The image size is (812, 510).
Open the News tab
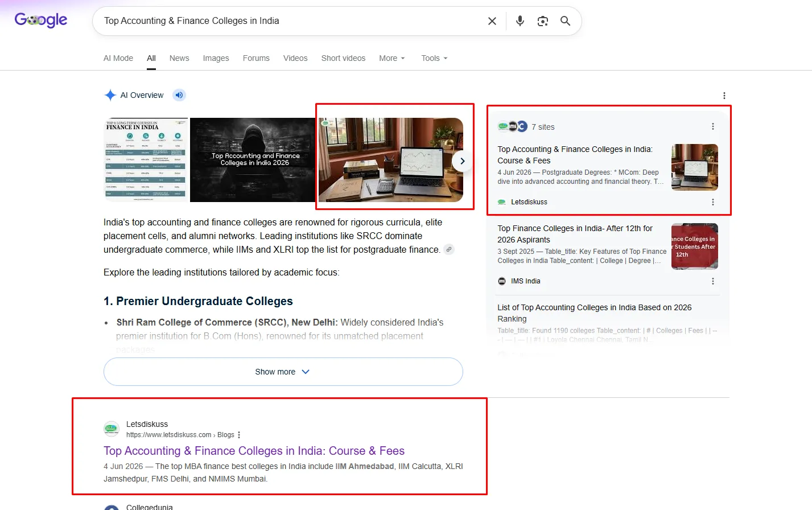(179, 58)
